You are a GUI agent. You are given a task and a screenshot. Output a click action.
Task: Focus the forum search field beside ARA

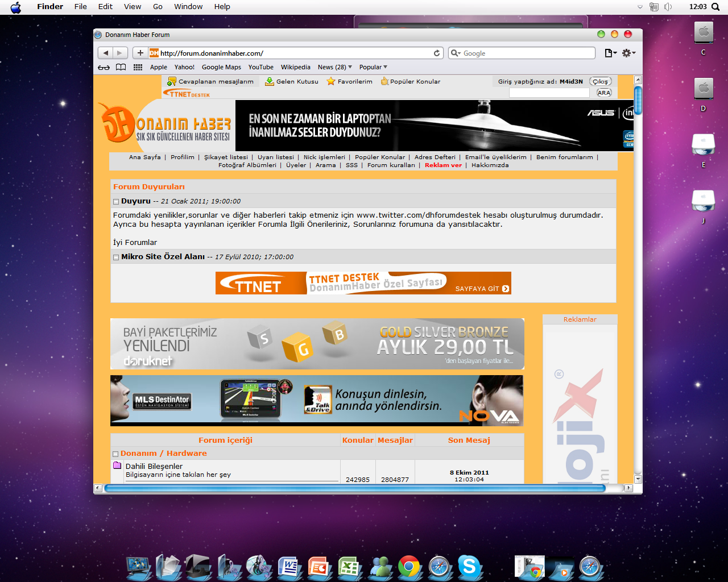549,93
